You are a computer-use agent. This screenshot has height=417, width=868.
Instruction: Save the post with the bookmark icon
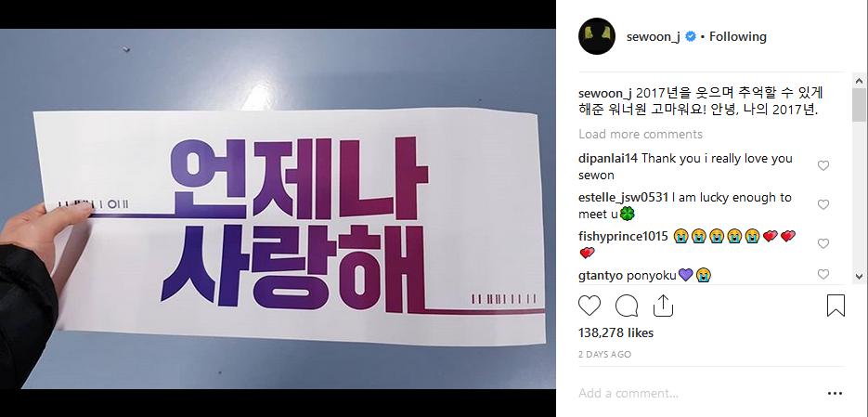(x=836, y=306)
